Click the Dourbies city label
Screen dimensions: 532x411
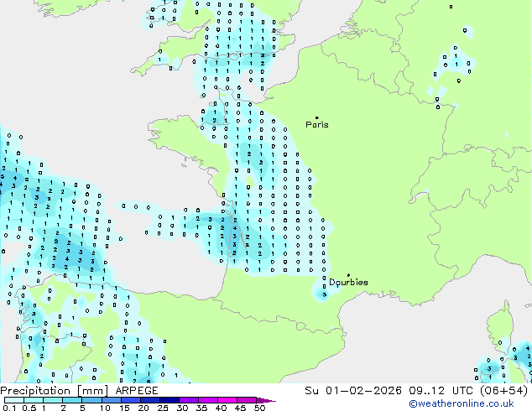[348, 283]
